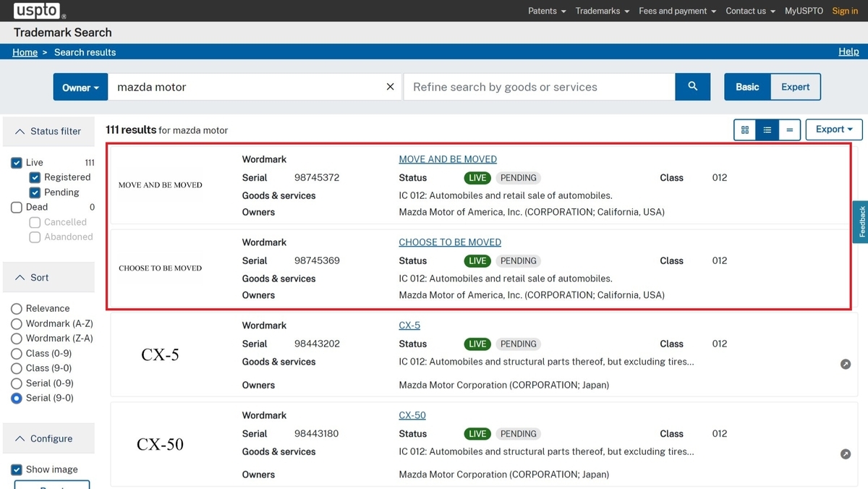
Task: Click Refine search by goods or services field
Action: 540,87
